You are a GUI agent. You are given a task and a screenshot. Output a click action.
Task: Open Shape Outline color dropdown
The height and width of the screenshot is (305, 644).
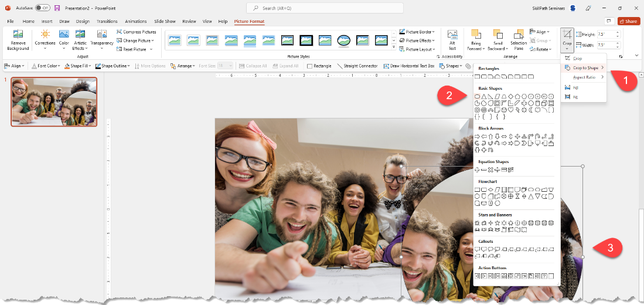(x=113, y=66)
